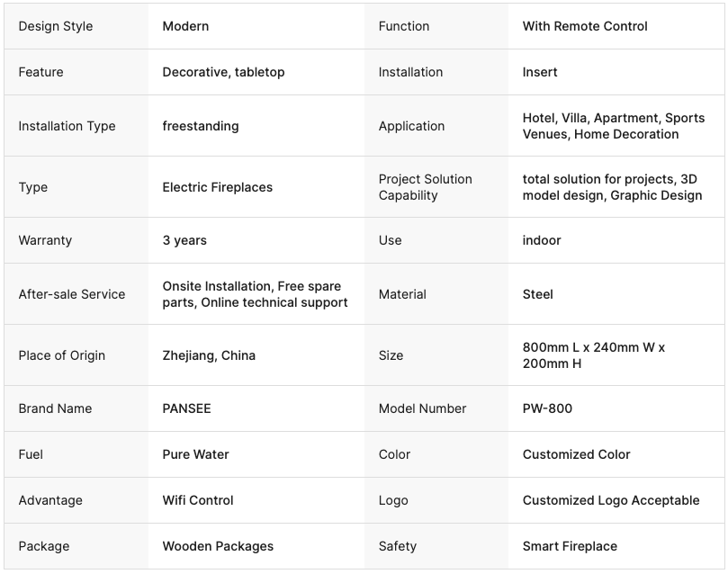Viewport: 728px width, 574px height.
Task: Select the "Modern" design style value
Action: pyautogui.click(x=185, y=26)
